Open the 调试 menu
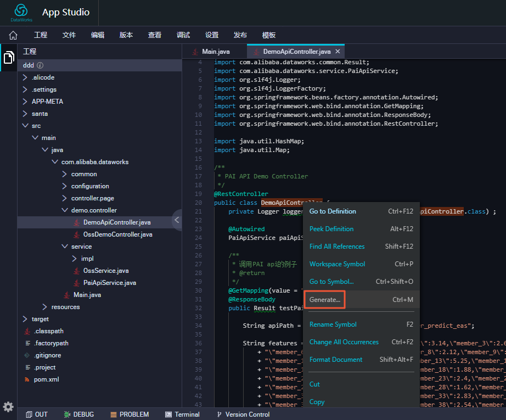This screenshot has height=420, width=506. (x=183, y=35)
